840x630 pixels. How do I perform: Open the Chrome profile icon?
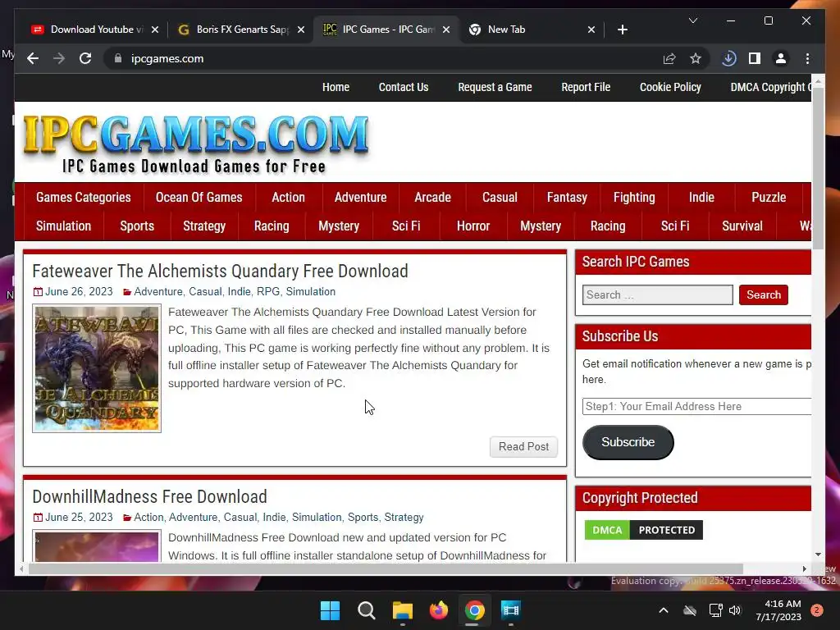pos(781,58)
